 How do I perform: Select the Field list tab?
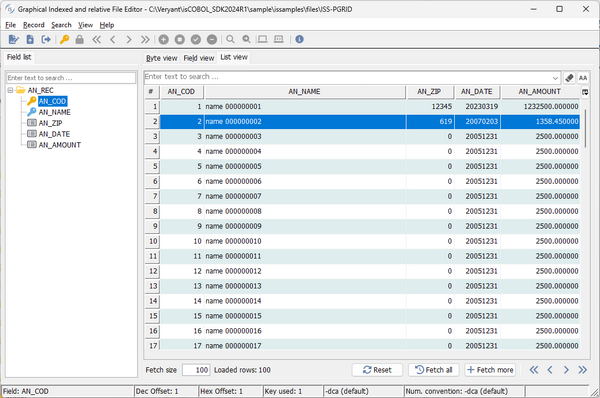pos(19,57)
